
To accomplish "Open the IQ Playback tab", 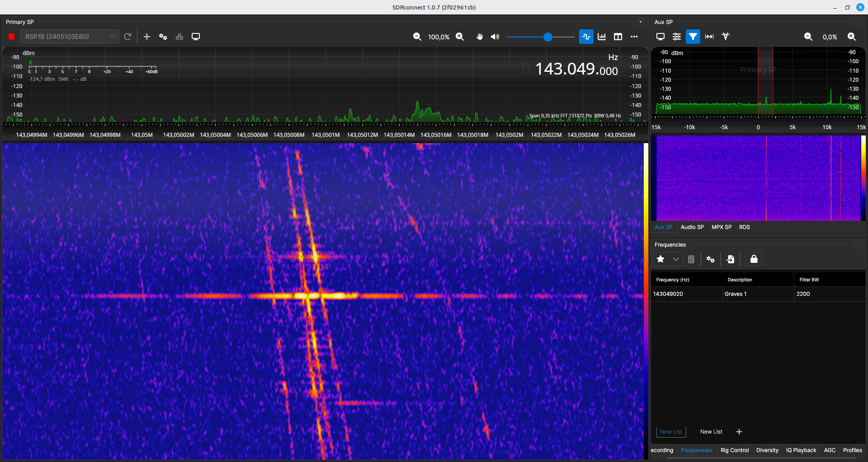I will point(801,450).
